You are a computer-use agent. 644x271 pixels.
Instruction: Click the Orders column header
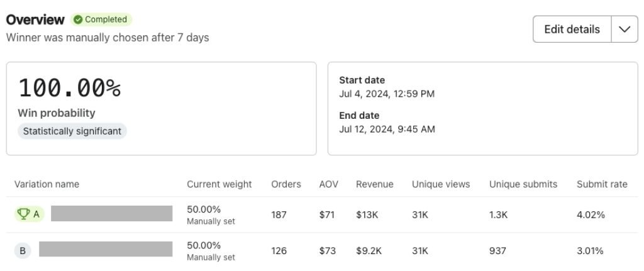(x=286, y=184)
